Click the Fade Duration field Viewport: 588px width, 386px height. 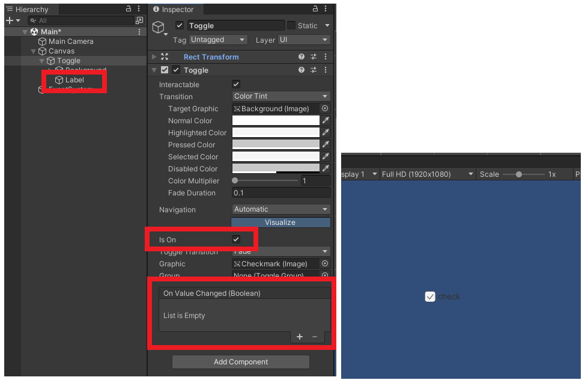tap(281, 192)
